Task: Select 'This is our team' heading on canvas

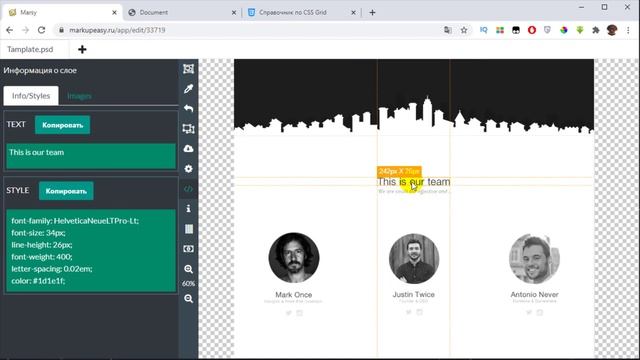Action: click(414, 182)
